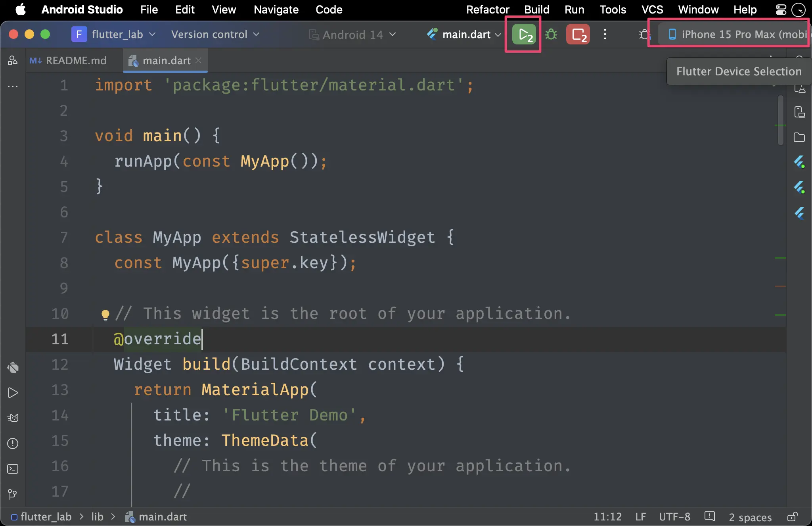The width and height of the screenshot is (812, 526).
Task: Open the Build menu
Action: 537,10
